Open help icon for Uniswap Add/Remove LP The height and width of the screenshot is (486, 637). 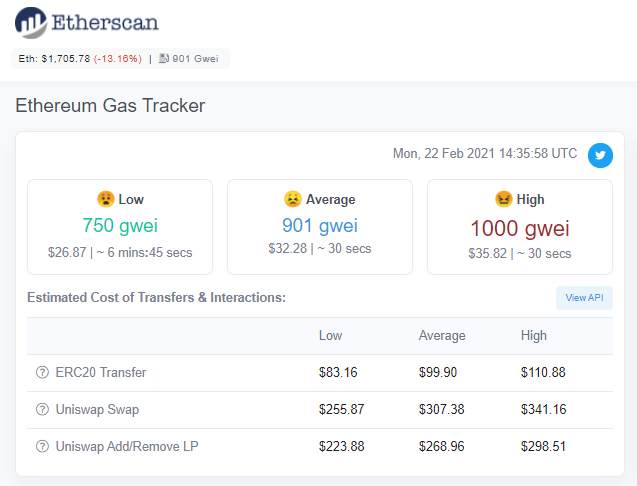point(42,446)
